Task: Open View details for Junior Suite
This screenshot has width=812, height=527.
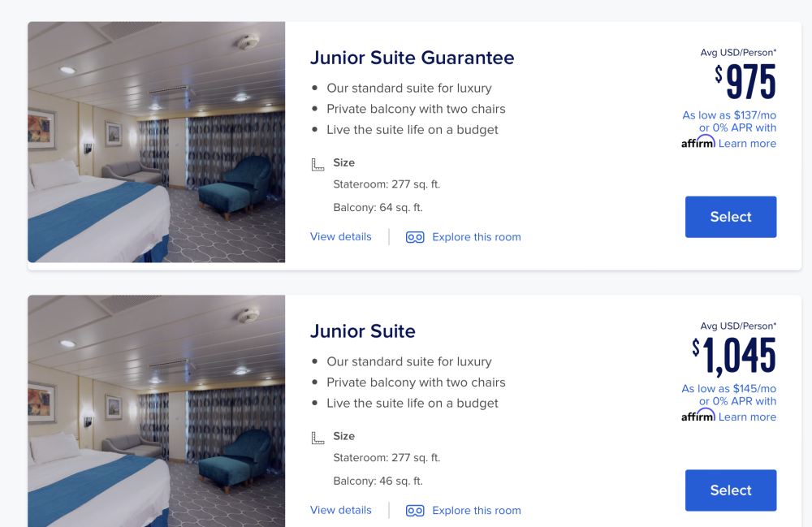Action: point(341,510)
